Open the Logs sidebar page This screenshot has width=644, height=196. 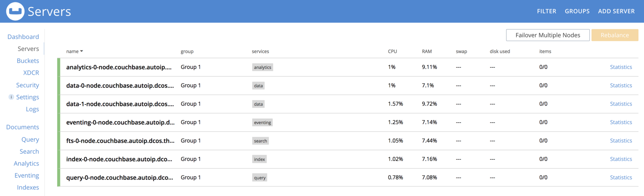click(x=32, y=109)
